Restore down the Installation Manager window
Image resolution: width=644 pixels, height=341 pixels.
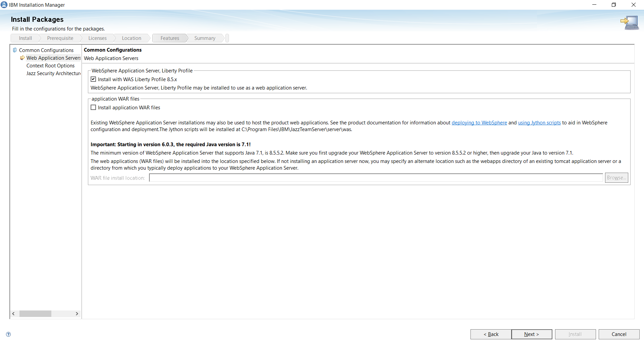[x=614, y=5]
